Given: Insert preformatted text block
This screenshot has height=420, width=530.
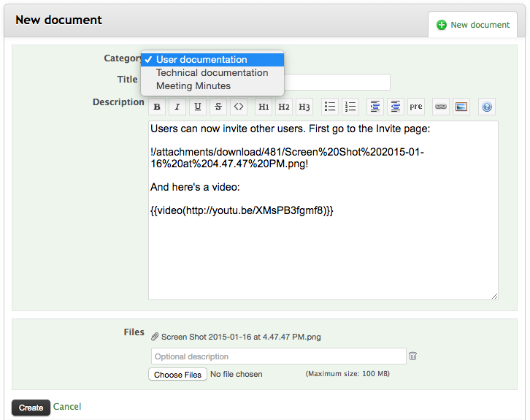Looking at the screenshot, I should (416, 107).
